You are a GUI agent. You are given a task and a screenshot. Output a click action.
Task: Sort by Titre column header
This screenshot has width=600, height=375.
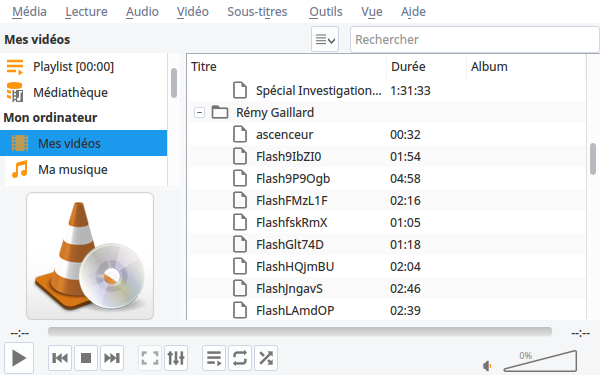287,67
